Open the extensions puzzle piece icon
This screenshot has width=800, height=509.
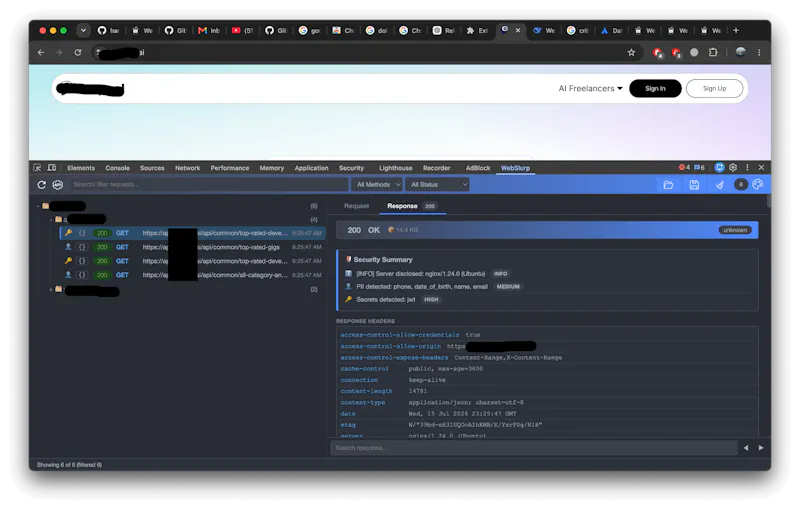[713, 52]
